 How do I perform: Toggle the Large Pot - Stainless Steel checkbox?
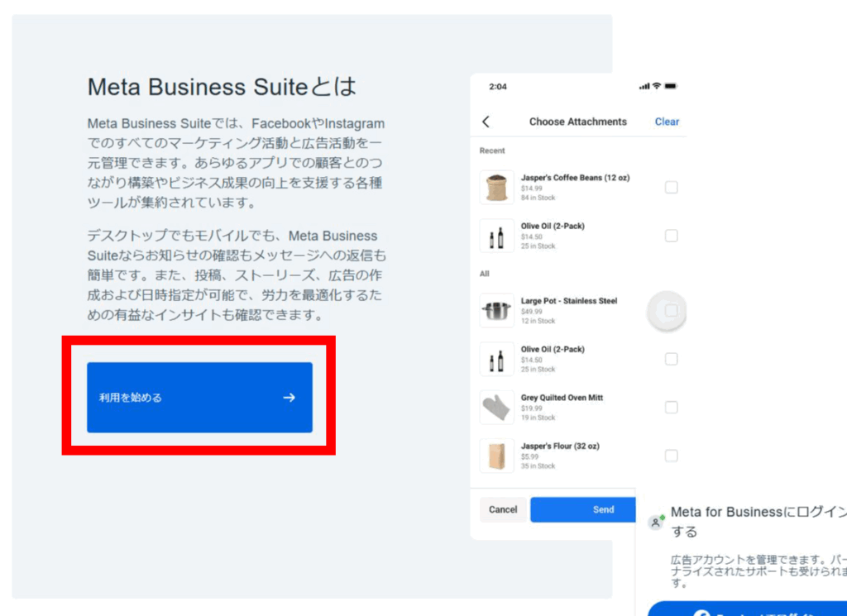672,311
